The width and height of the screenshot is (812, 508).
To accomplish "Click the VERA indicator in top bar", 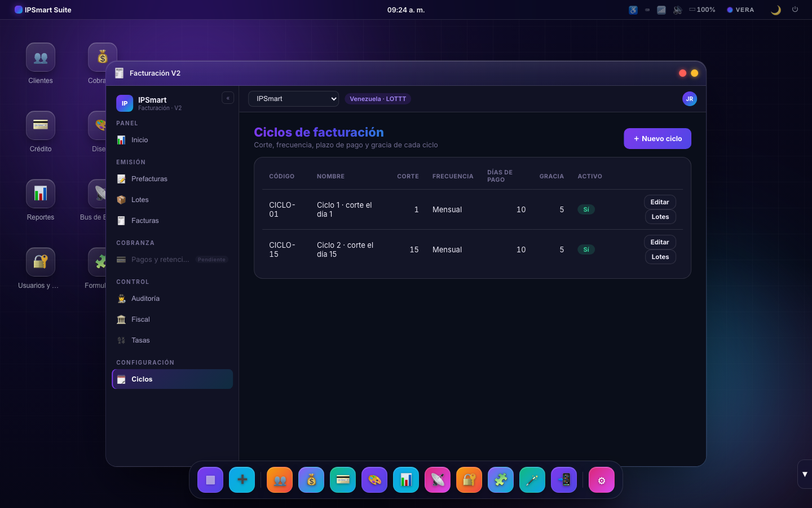I will click(740, 10).
